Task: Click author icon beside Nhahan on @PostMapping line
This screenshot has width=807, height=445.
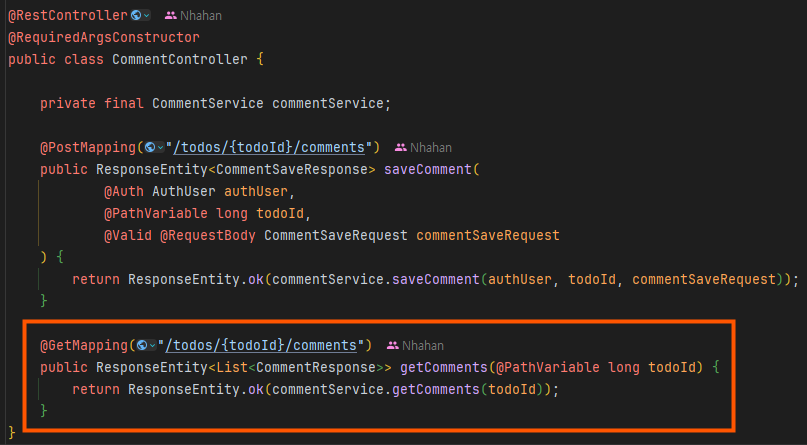Action: (401, 148)
